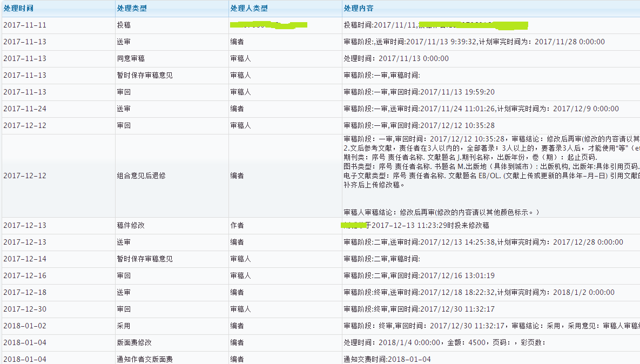This screenshot has height=364, width=640.
Task: Select the date cell 2017-11-11
Action: [x=25, y=25]
